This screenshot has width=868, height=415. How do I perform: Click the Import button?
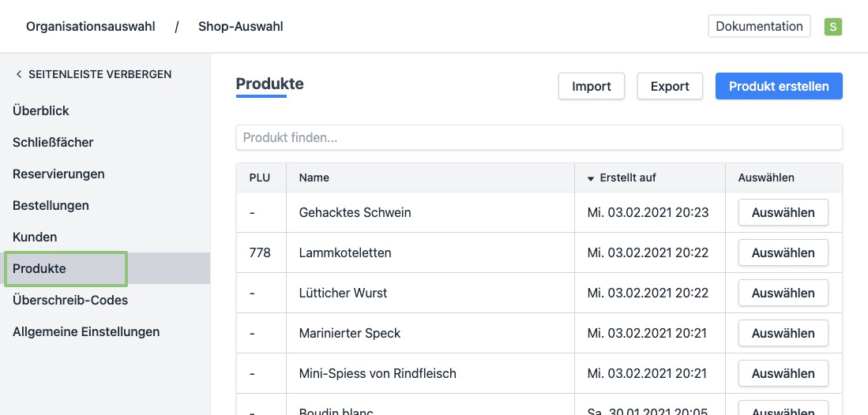pos(592,87)
